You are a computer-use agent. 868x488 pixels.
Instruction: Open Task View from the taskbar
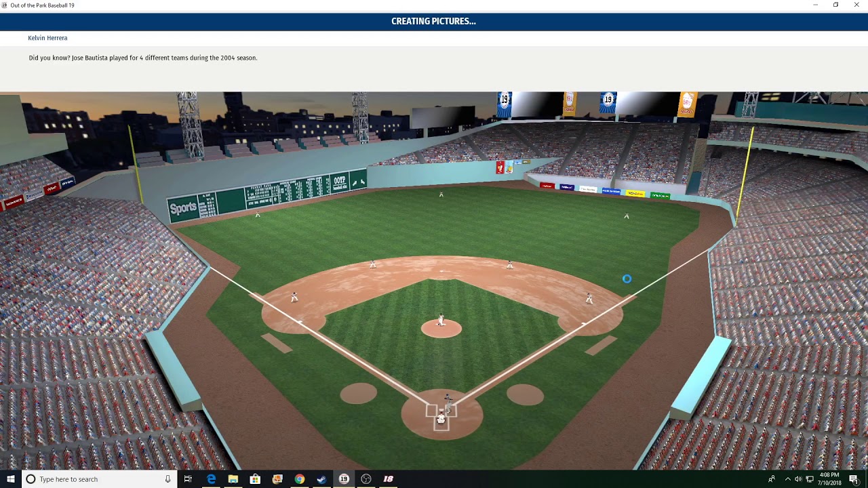[188, 479]
